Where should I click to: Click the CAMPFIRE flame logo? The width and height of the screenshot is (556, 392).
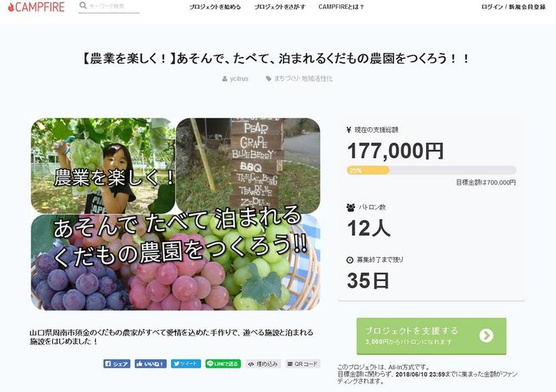(x=36, y=7)
